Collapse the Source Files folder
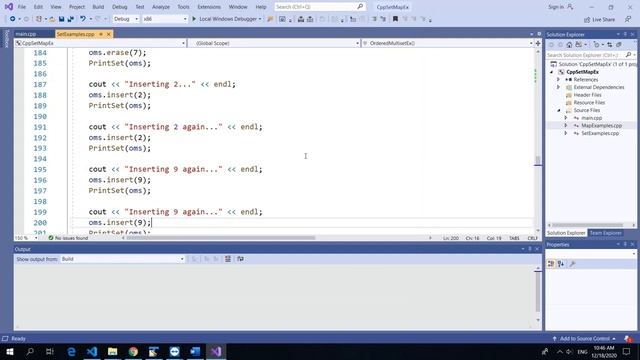The image size is (640, 360). tap(559, 110)
